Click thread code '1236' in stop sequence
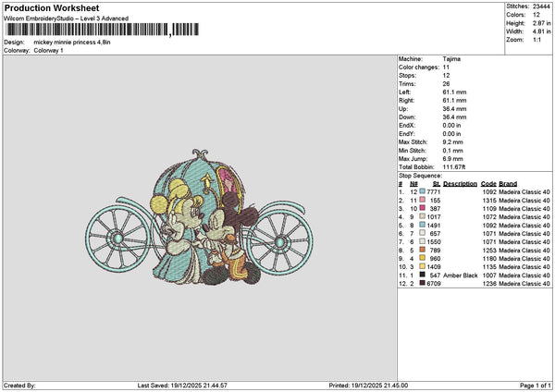The width and height of the screenshot is (555, 392). click(x=489, y=284)
